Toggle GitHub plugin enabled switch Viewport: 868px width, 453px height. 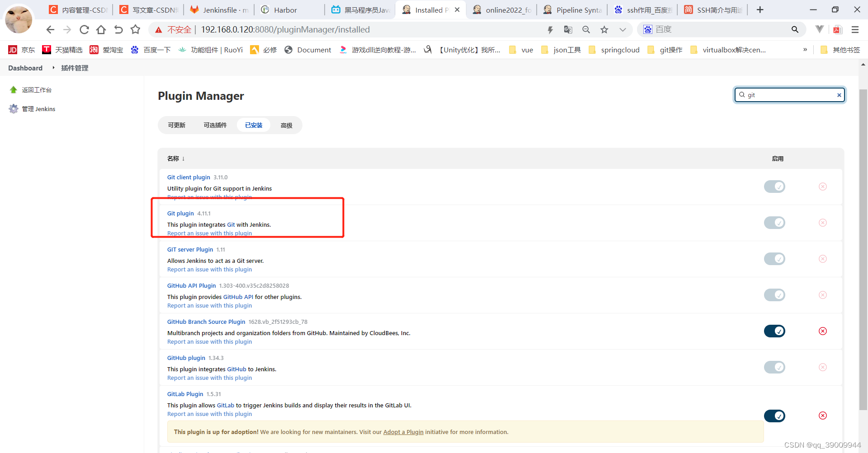pyautogui.click(x=774, y=367)
